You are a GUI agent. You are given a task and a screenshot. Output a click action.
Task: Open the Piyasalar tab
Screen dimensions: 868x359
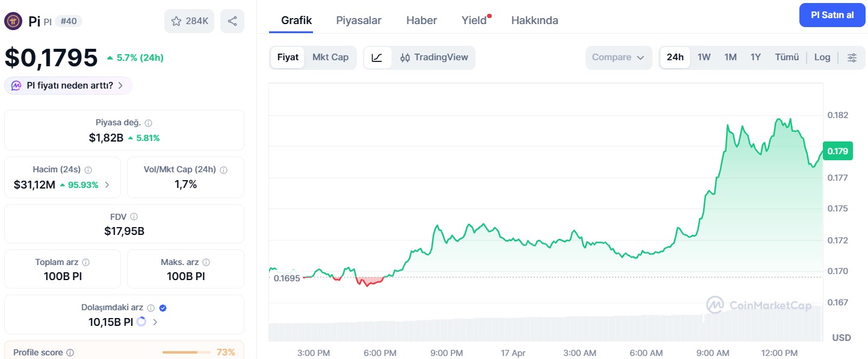[x=359, y=20]
